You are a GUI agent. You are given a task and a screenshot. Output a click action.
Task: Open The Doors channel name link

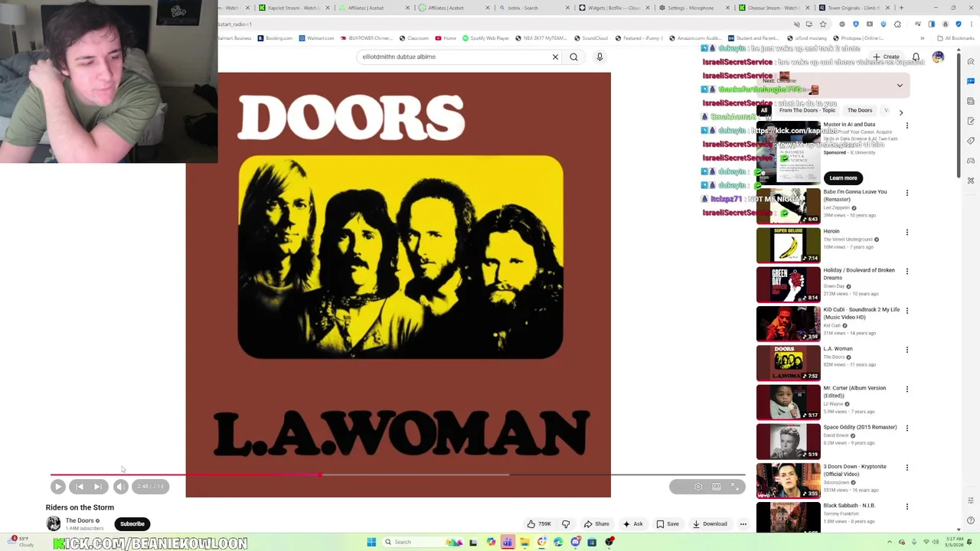point(80,520)
